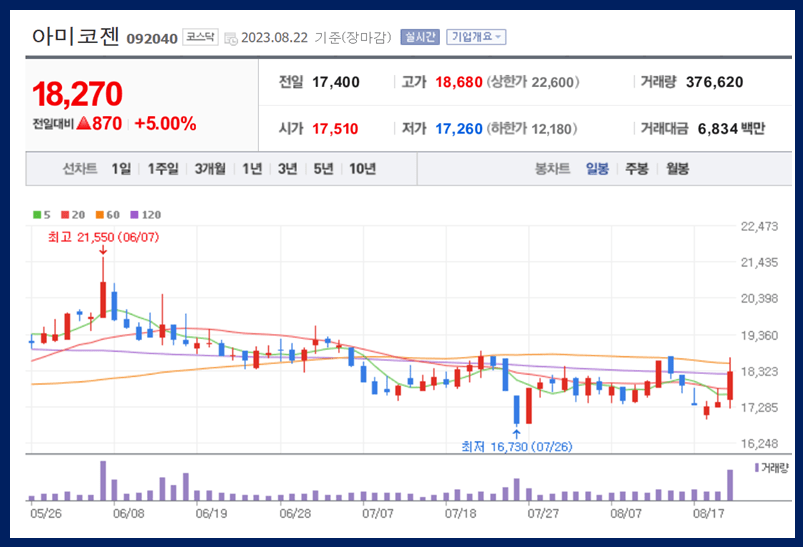Click the stock code 092040
This screenshot has width=803, height=547.
coord(152,38)
